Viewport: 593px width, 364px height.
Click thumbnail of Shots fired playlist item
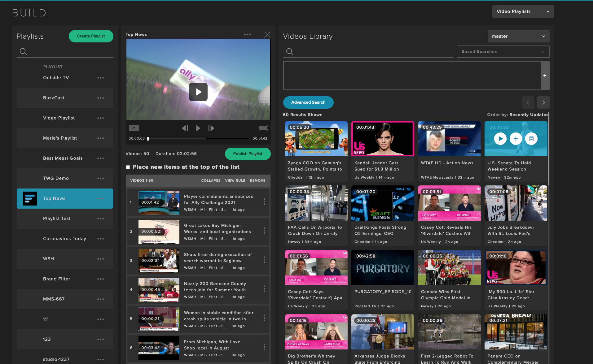click(159, 261)
